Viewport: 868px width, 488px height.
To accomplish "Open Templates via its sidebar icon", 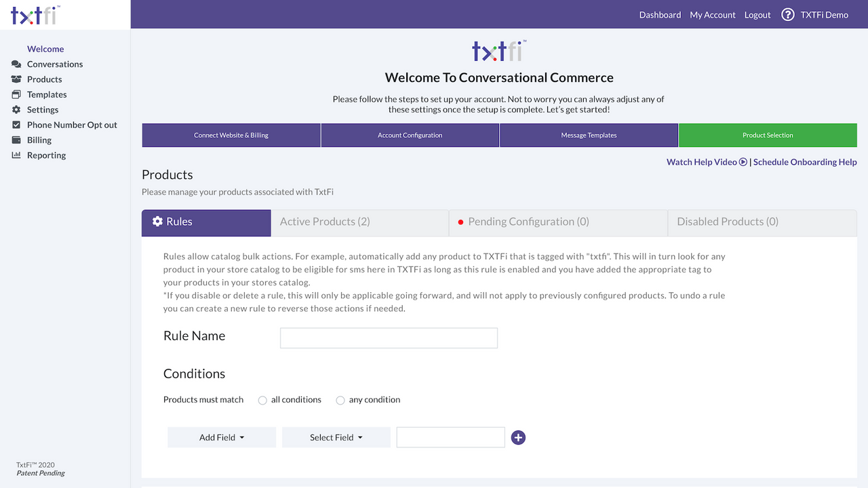I will click(x=15, y=94).
